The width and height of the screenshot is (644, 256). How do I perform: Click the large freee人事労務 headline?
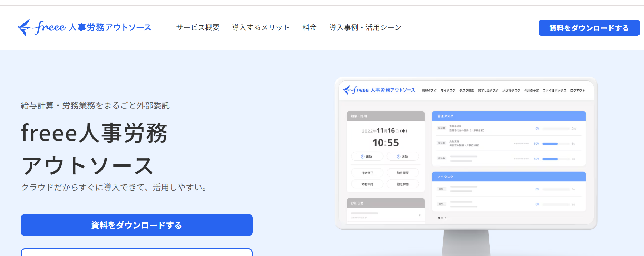(x=94, y=133)
